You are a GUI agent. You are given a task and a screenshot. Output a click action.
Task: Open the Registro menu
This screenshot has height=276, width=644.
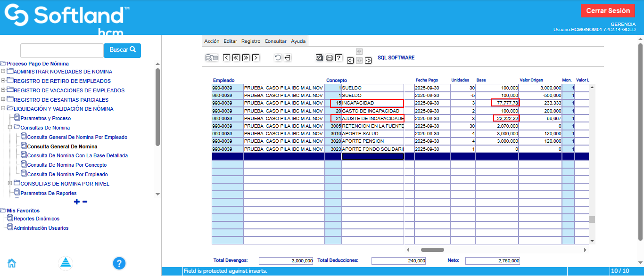coord(250,41)
